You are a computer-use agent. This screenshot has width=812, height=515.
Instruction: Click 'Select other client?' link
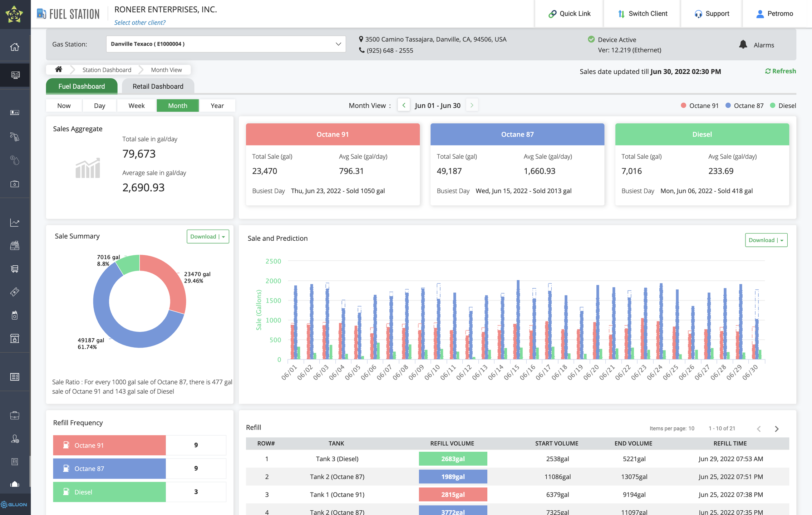140,23
